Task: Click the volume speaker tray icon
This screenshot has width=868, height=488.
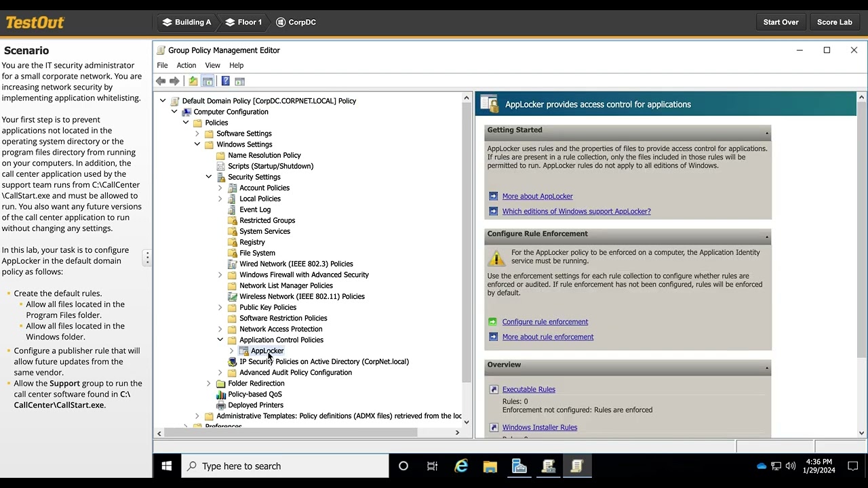Action: [x=791, y=466]
